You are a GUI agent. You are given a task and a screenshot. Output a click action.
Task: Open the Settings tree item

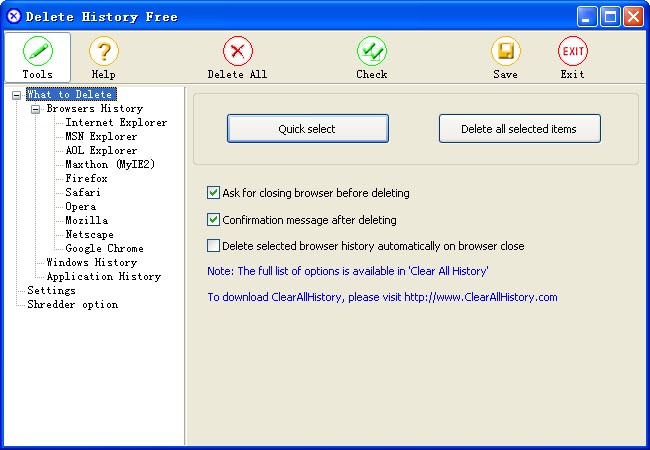[51, 291]
